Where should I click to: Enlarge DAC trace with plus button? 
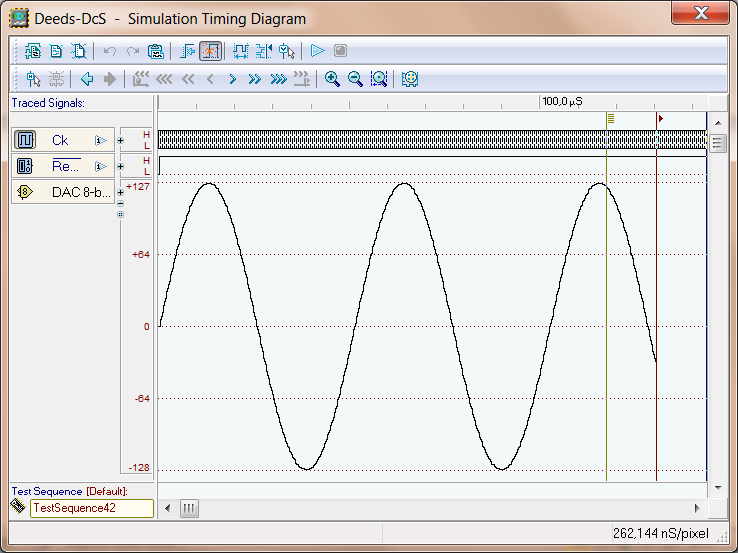120,192
